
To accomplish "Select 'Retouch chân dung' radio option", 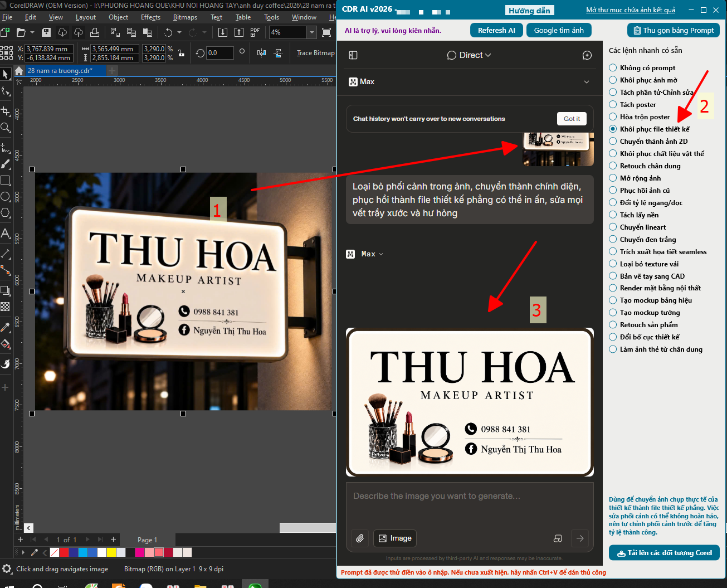I will (613, 166).
